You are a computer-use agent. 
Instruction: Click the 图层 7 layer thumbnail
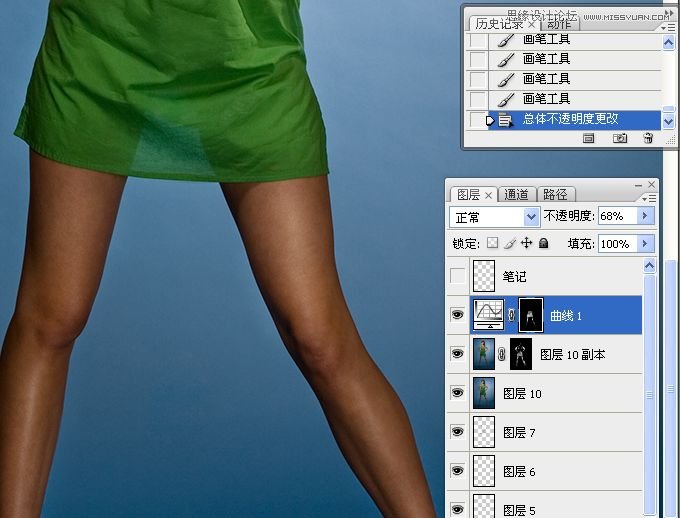click(x=484, y=432)
